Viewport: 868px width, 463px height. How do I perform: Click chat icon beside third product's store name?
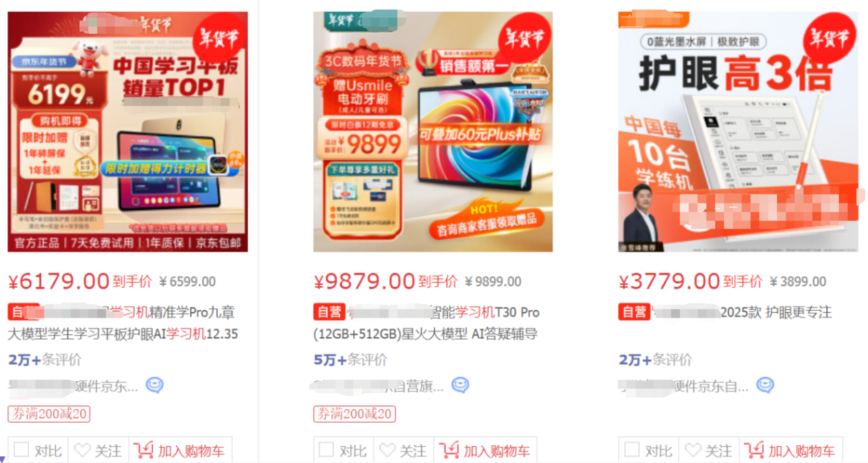coord(765,385)
